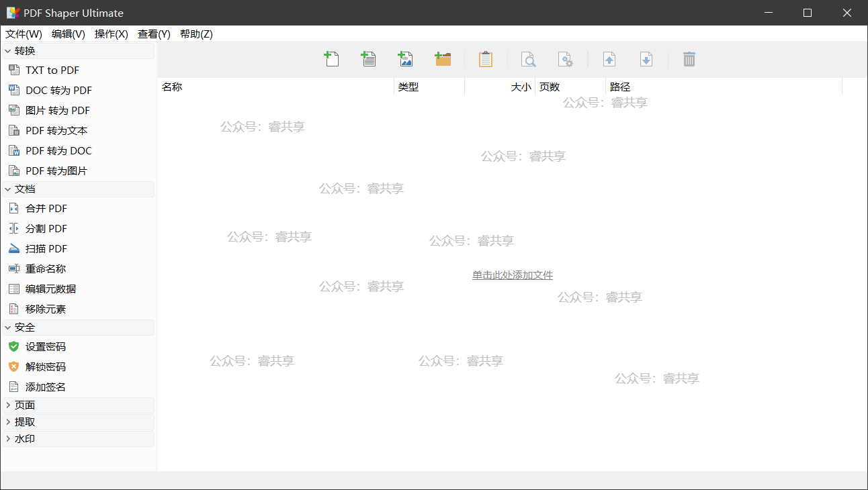Viewport: 868px width, 490px height.
Task: Click the add folder toolbar icon
Action: [443, 59]
